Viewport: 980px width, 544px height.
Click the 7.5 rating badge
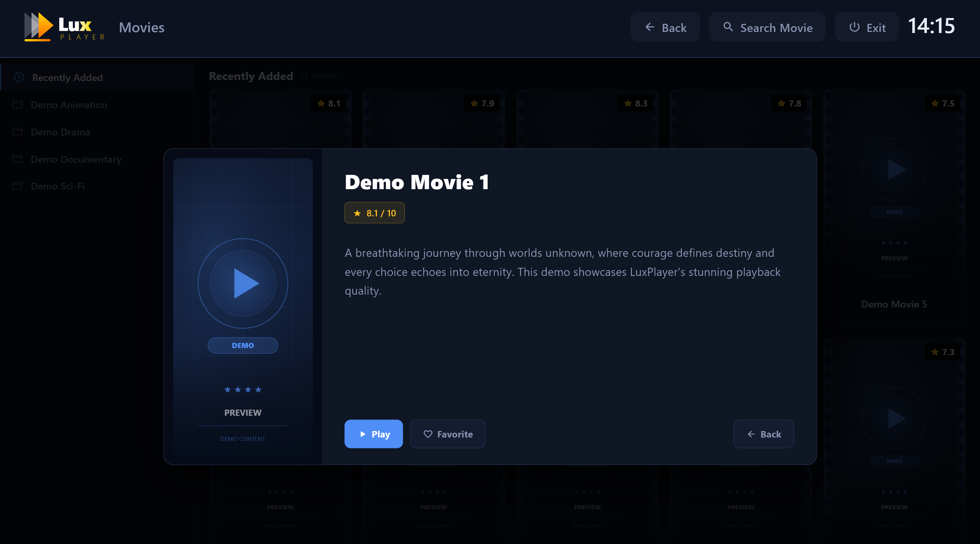click(943, 103)
